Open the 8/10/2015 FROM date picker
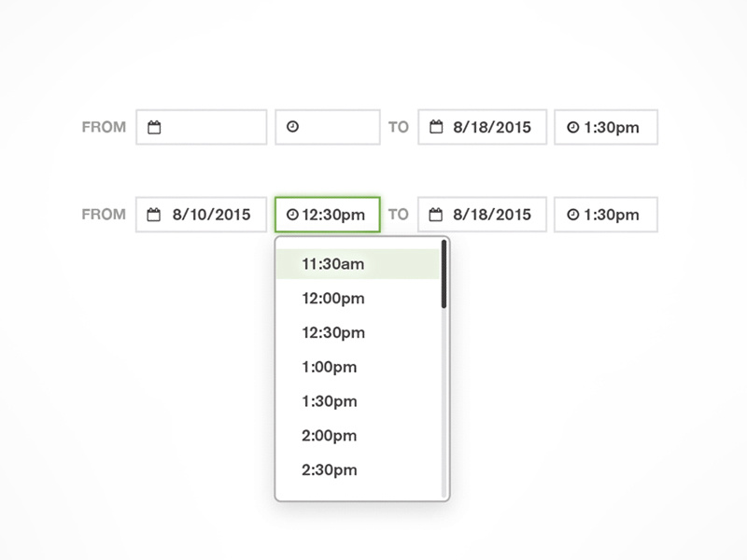This screenshot has width=747, height=560. coord(211,215)
